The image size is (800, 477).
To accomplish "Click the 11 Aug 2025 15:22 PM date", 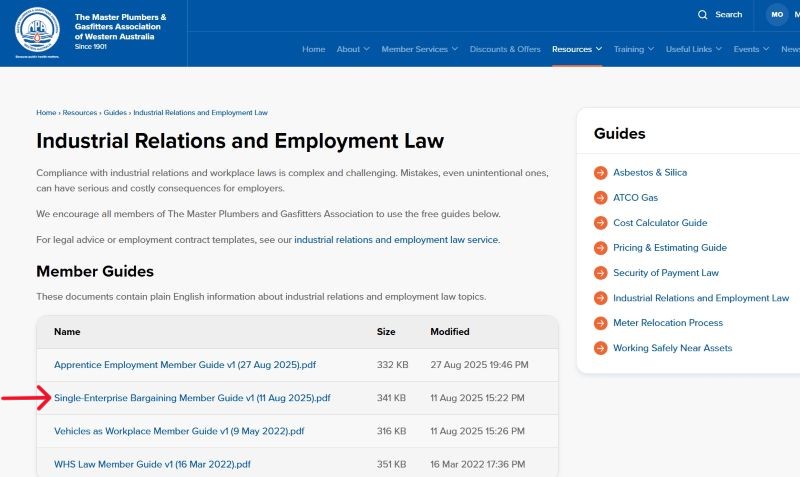I will (x=477, y=398).
